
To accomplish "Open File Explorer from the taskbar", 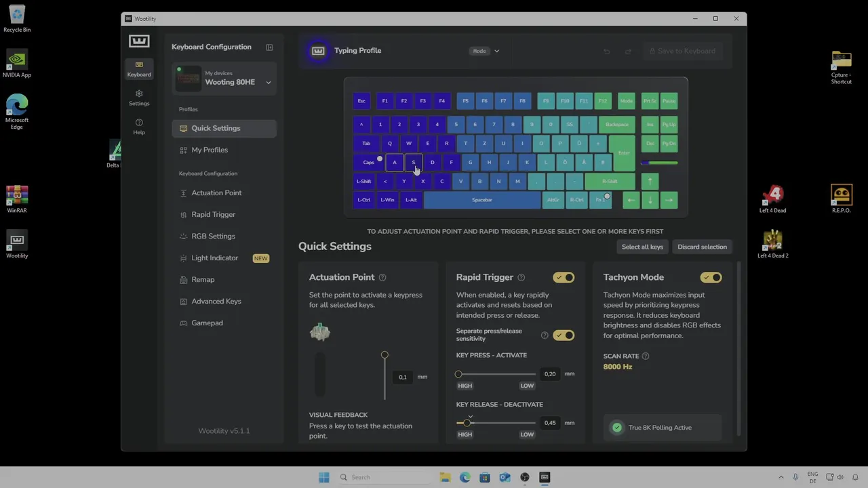I will click(x=445, y=477).
